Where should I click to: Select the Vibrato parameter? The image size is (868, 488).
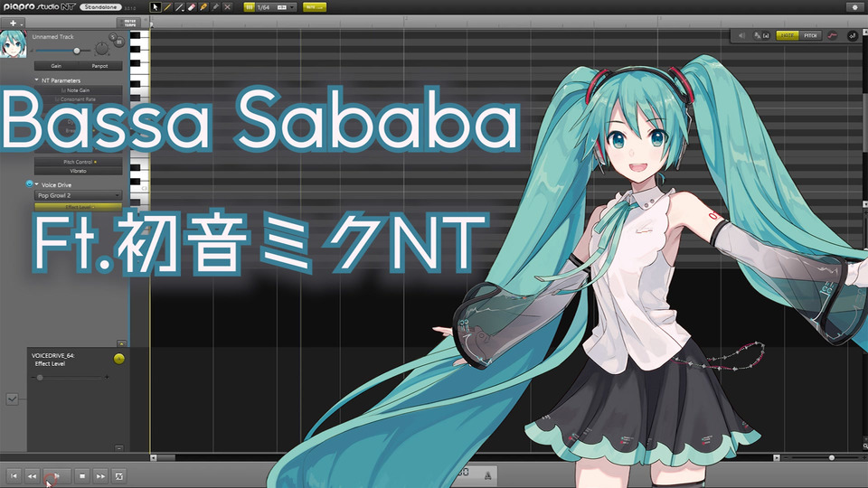(78, 171)
